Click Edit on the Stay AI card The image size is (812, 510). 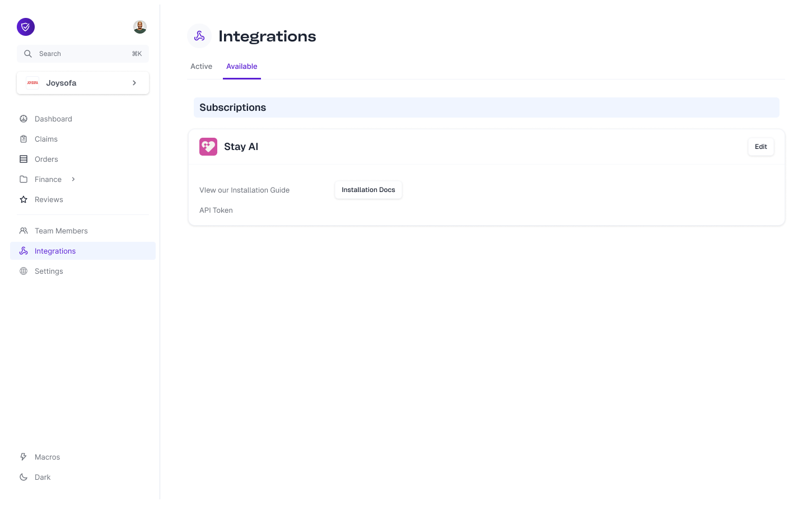760,146
